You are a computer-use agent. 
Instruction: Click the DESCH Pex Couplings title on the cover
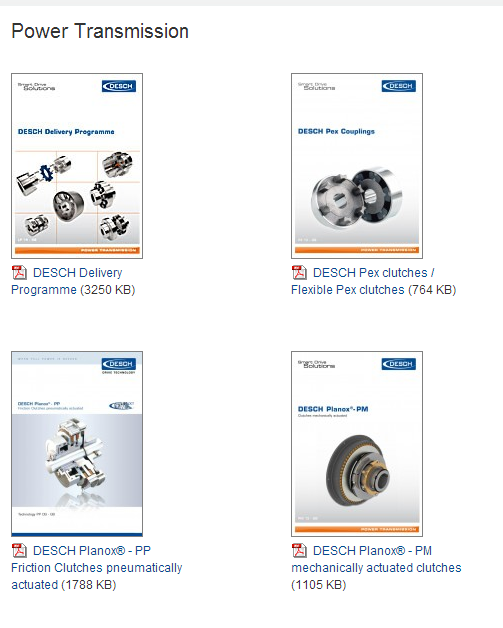coord(336,131)
